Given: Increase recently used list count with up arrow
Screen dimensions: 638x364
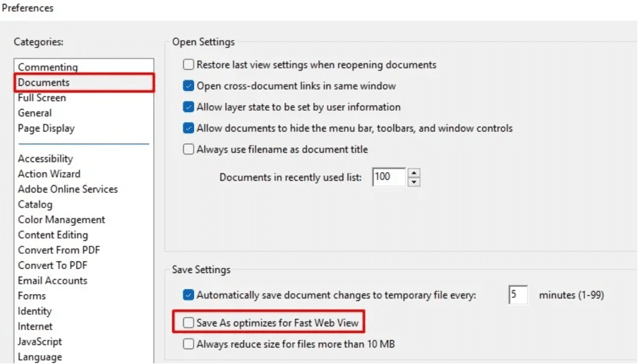Looking at the screenshot, I should click(x=414, y=173).
